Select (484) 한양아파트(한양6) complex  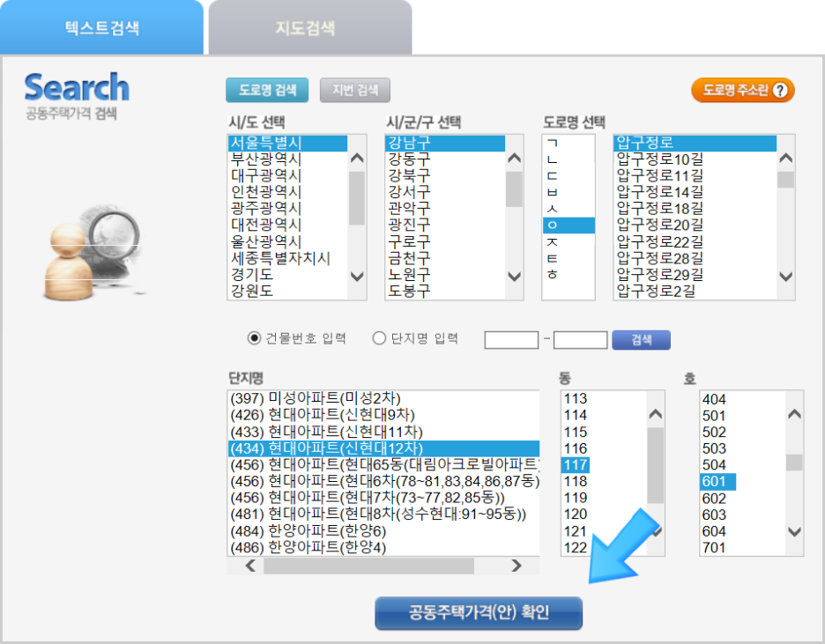point(384,531)
